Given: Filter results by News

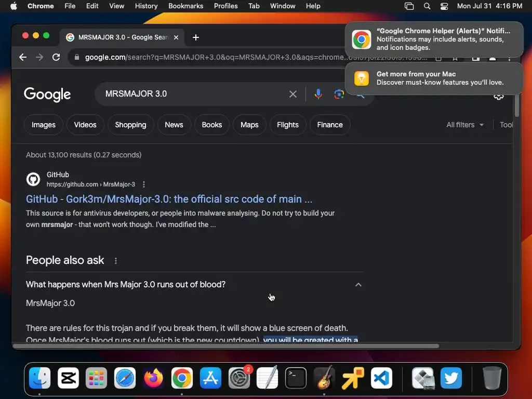Looking at the screenshot, I should 174,125.
